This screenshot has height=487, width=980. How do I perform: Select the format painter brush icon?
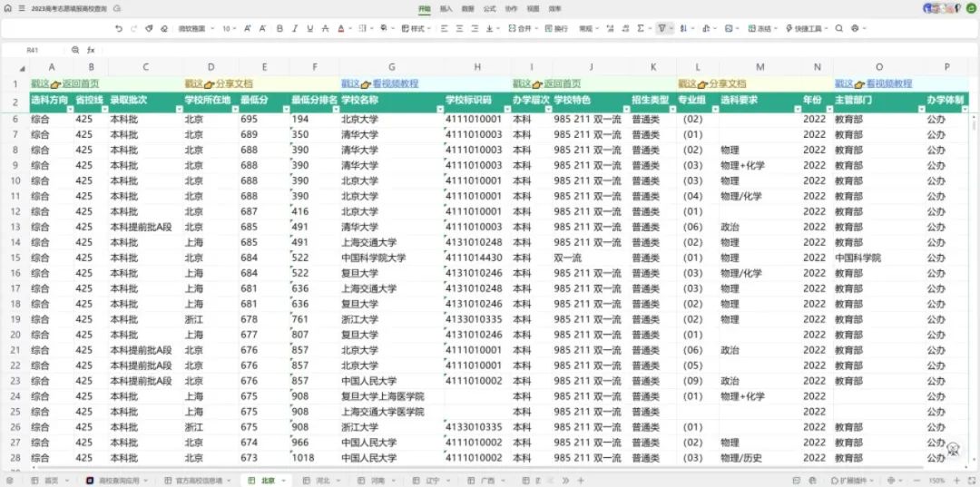point(149,29)
